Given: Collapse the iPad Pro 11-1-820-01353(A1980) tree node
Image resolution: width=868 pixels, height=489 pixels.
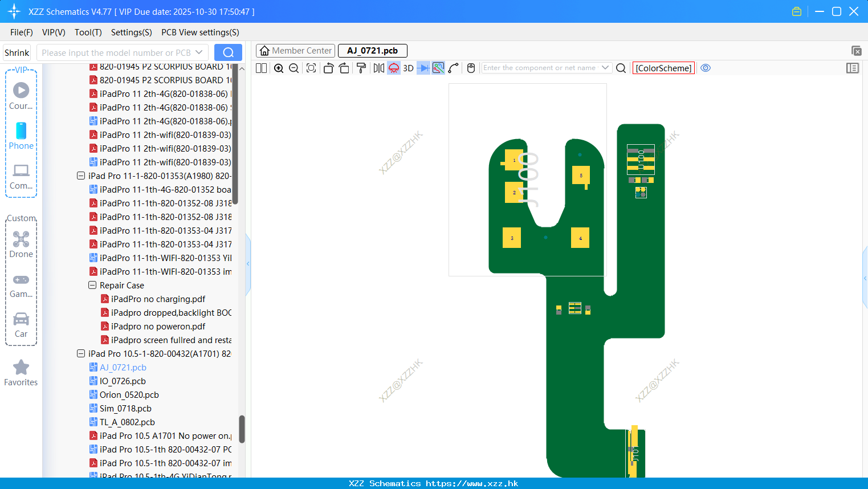Looking at the screenshot, I should pyautogui.click(x=81, y=176).
